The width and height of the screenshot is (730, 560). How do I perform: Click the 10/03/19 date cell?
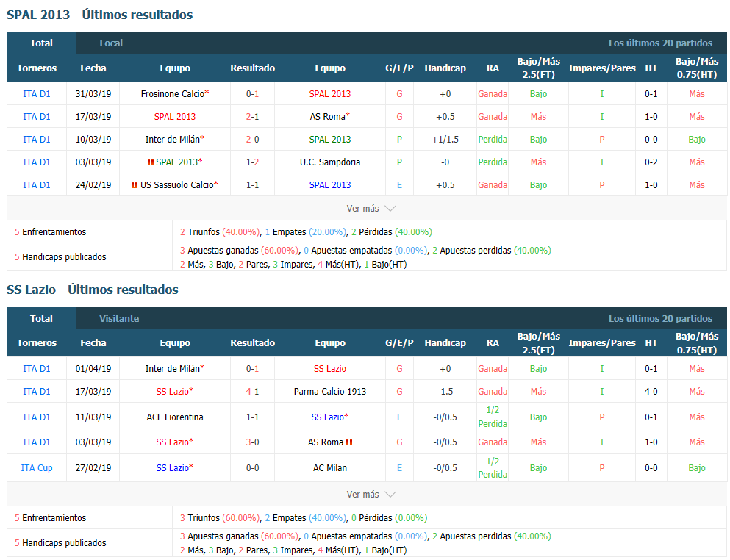tap(93, 139)
